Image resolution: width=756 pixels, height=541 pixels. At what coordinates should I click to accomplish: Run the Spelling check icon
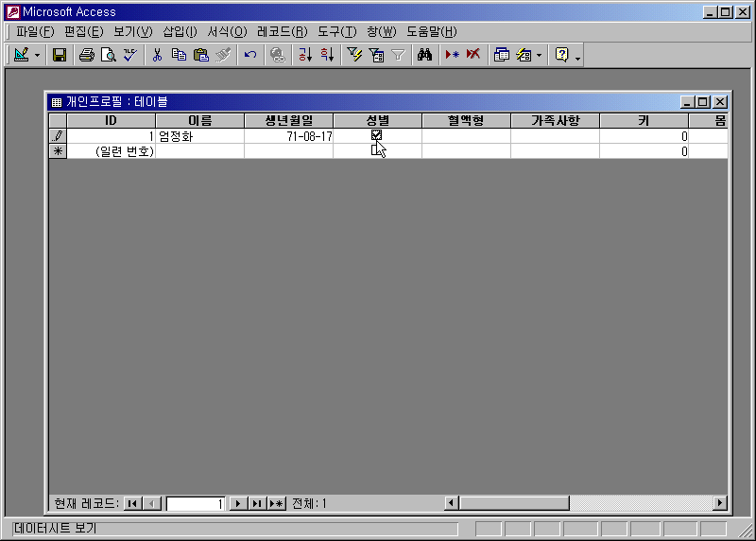(x=130, y=55)
